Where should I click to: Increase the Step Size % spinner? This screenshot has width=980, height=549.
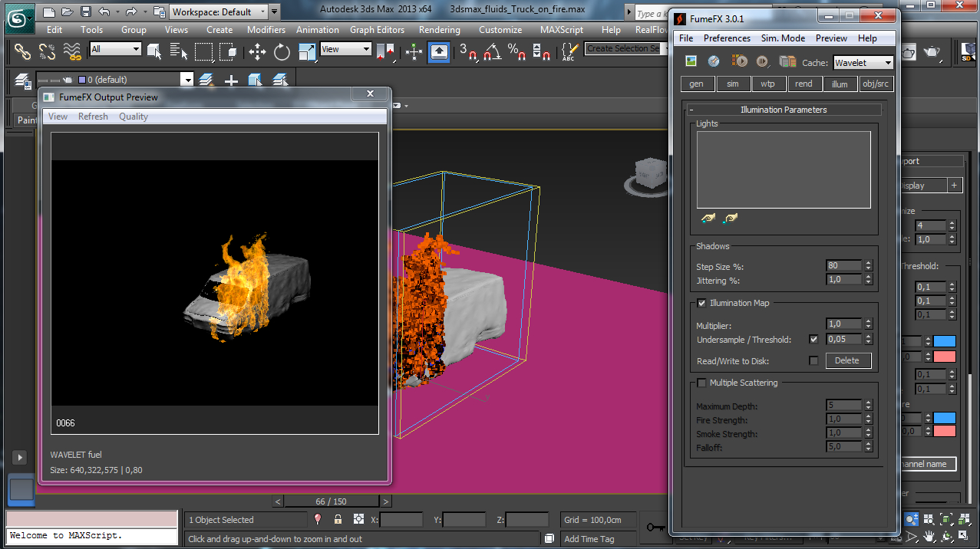[869, 263]
